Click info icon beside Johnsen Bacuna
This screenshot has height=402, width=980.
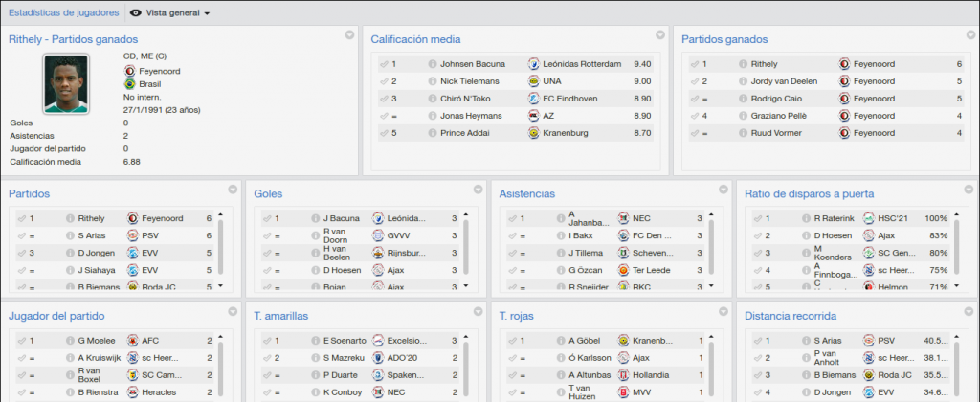tap(432, 64)
